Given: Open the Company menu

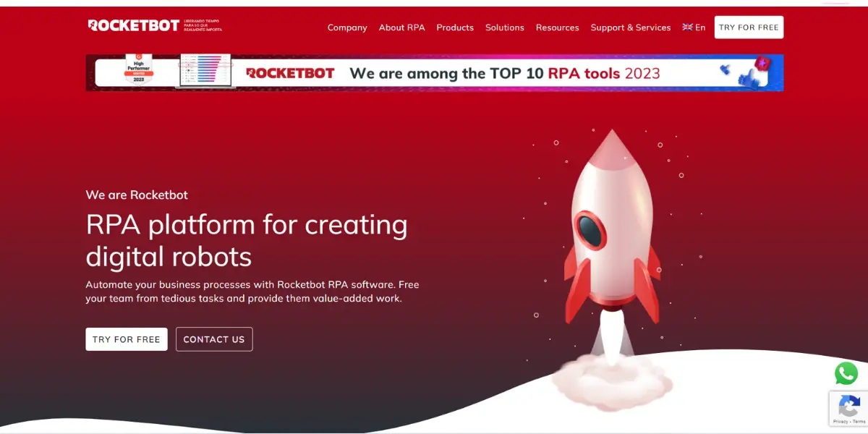Looking at the screenshot, I should (347, 27).
